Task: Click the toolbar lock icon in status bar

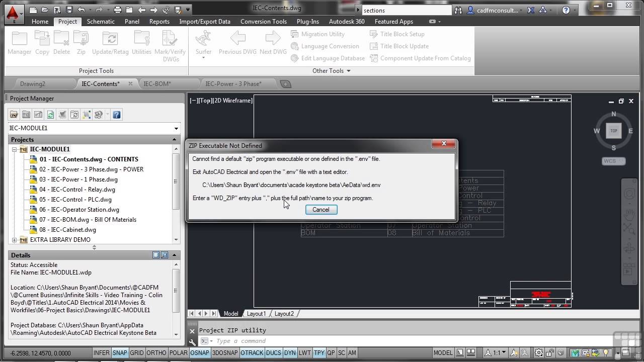Action: point(550,352)
